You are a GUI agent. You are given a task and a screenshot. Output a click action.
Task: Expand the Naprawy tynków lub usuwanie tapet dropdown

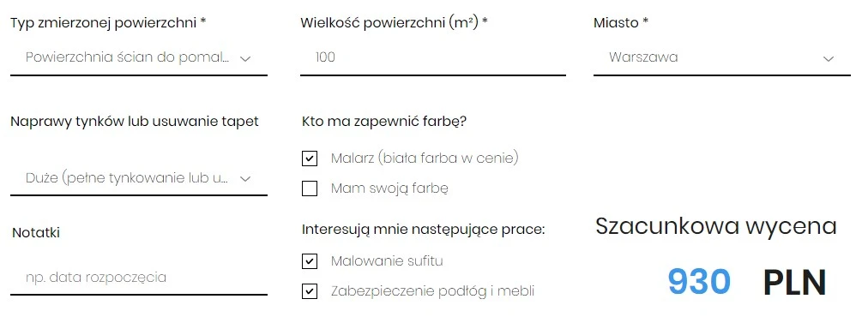point(138,178)
